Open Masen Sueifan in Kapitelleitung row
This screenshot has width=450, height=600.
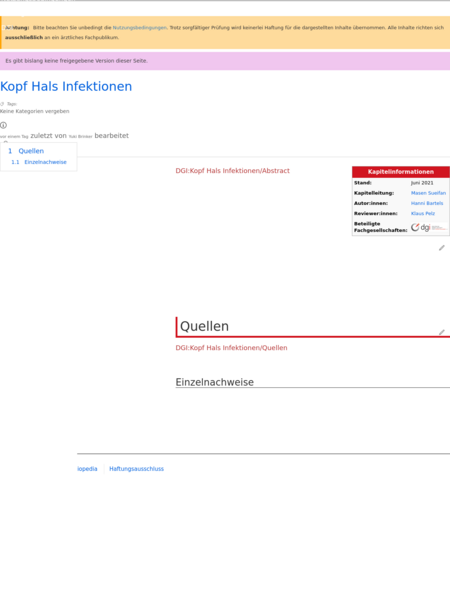(x=428, y=193)
